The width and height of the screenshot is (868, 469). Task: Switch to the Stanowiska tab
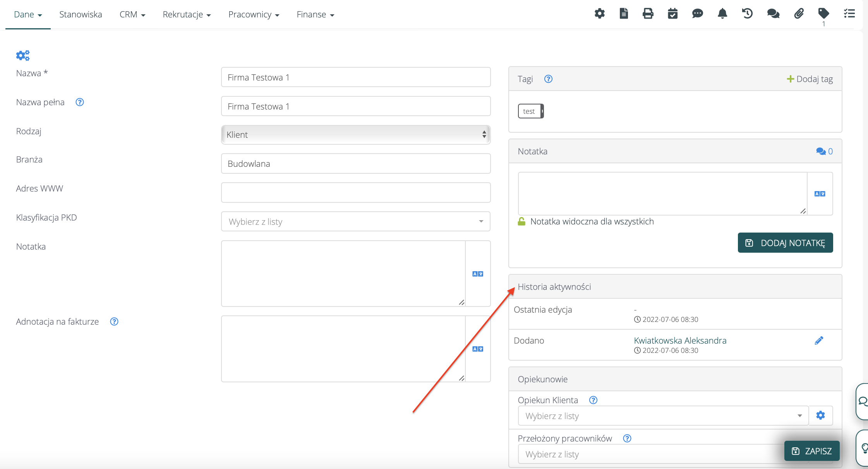(81, 15)
